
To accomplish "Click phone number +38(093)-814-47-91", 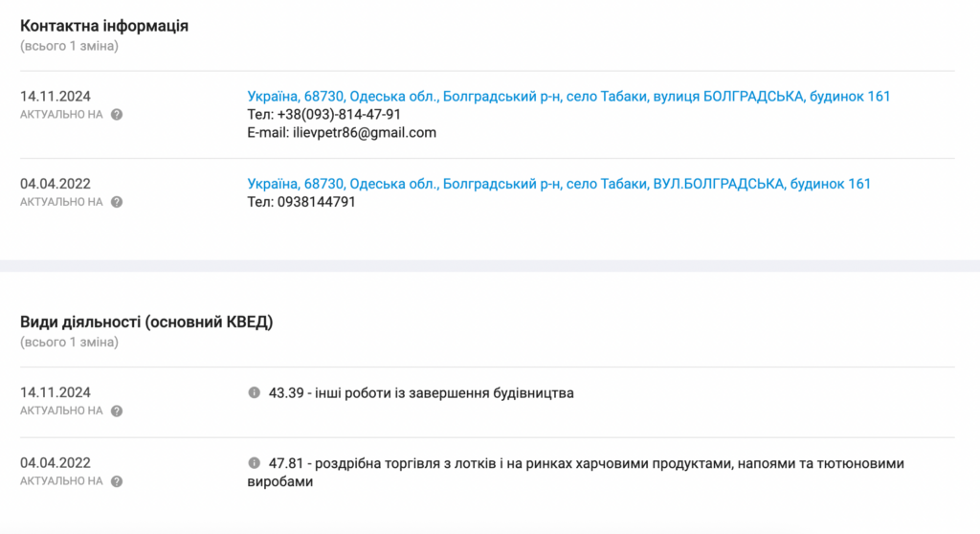I will [x=339, y=114].
